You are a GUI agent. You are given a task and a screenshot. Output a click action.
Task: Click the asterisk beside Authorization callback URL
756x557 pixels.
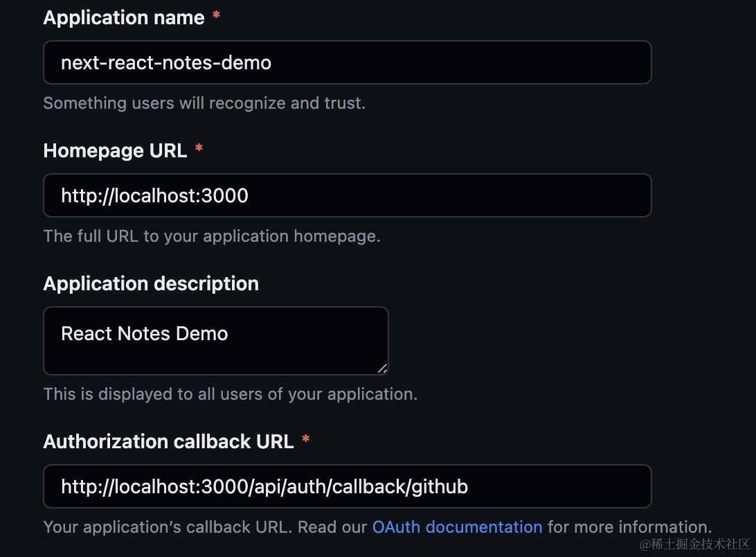point(305,441)
